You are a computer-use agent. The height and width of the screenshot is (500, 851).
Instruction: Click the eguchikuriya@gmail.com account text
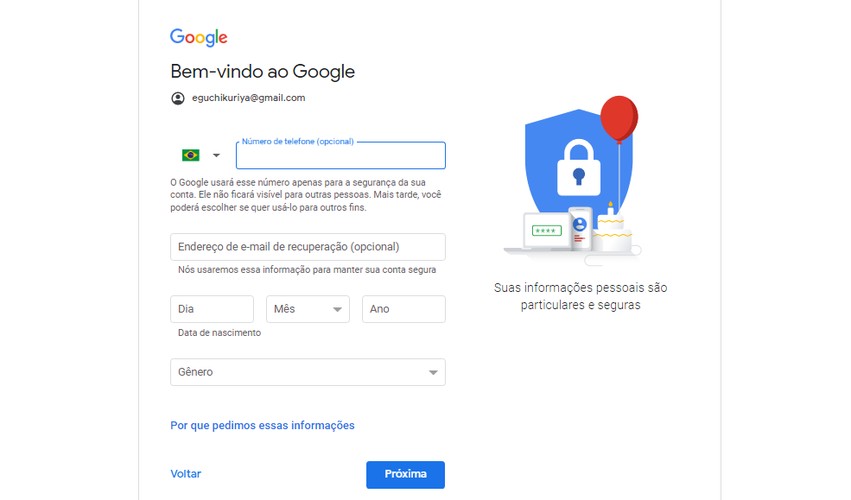coord(249,98)
